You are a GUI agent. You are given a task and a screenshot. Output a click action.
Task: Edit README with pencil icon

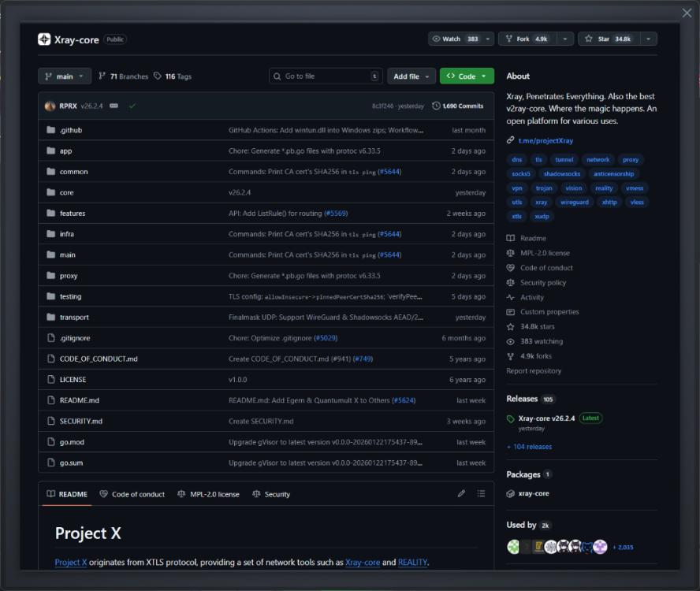(x=461, y=494)
